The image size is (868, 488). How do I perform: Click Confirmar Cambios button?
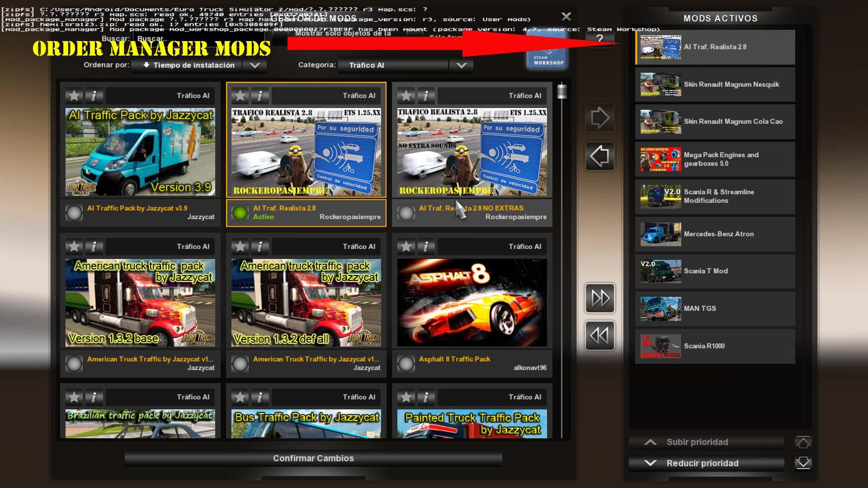click(313, 458)
